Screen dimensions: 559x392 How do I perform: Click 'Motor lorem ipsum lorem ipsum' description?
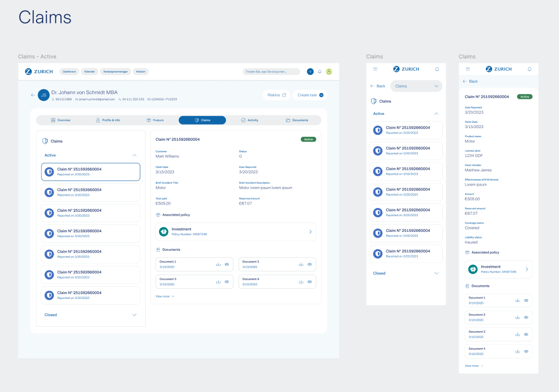265,188
